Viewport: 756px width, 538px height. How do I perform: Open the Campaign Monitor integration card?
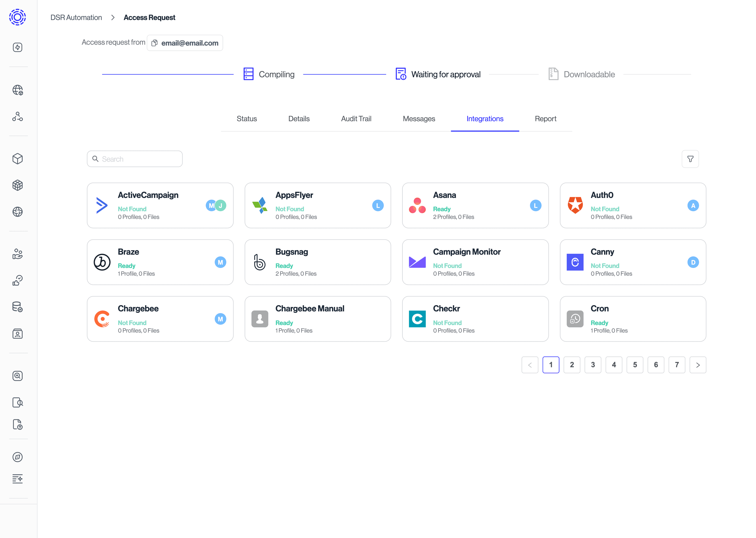point(475,262)
